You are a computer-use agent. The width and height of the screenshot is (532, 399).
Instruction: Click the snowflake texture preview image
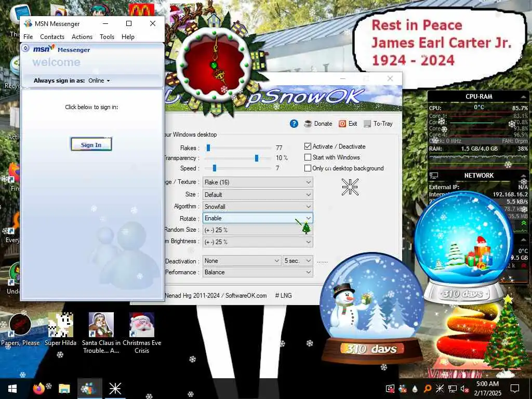click(350, 187)
